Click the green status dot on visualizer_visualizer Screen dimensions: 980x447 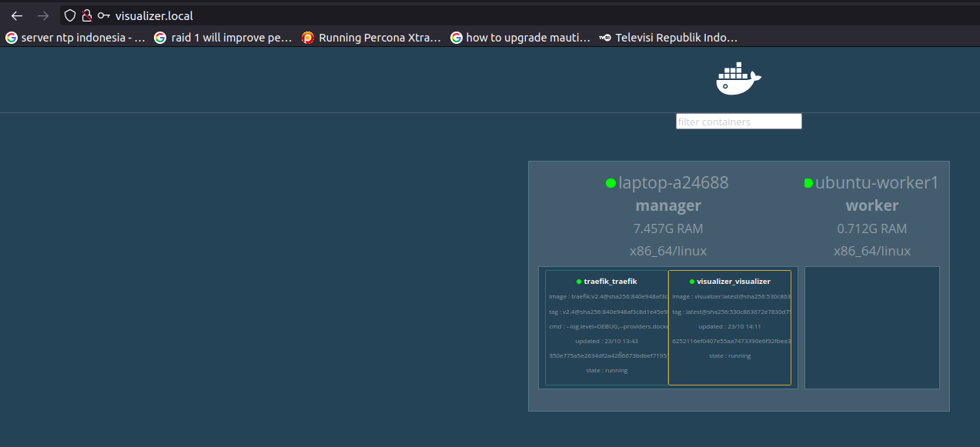[691, 281]
